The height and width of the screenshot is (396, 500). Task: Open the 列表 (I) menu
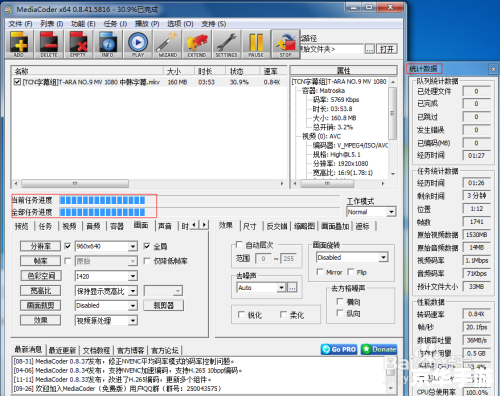pos(52,24)
